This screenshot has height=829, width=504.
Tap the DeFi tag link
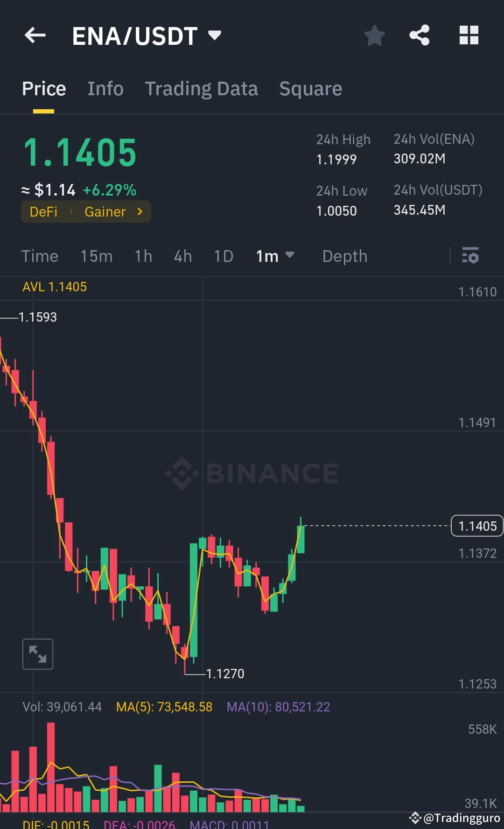click(43, 211)
